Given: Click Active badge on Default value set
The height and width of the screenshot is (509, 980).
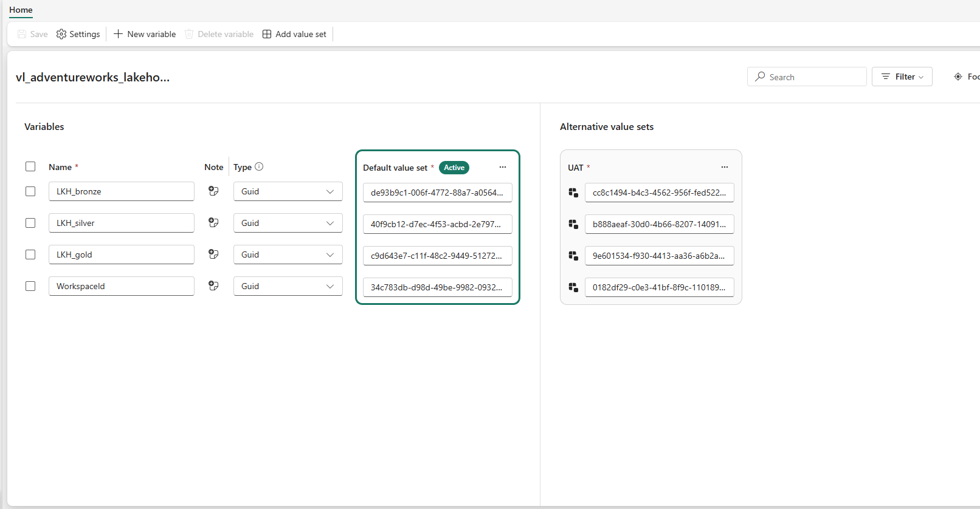Looking at the screenshot, I should (454, 168).
